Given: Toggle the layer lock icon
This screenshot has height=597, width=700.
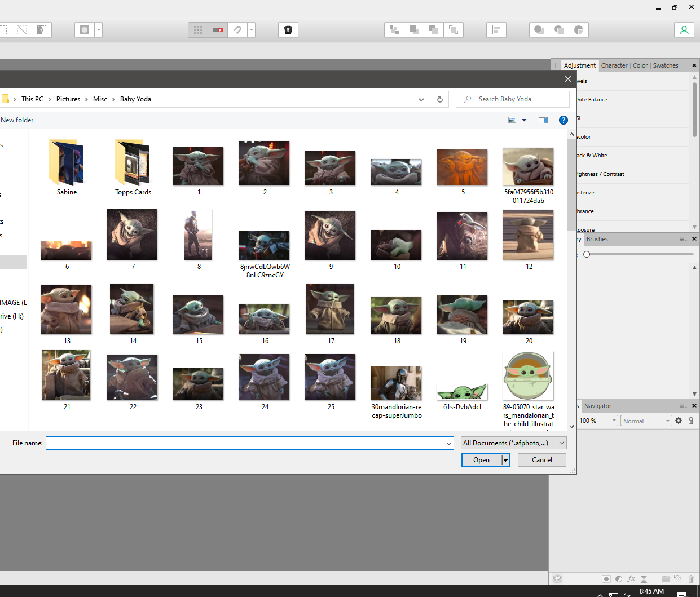Looking at the screenshot, I should point(691,421).
